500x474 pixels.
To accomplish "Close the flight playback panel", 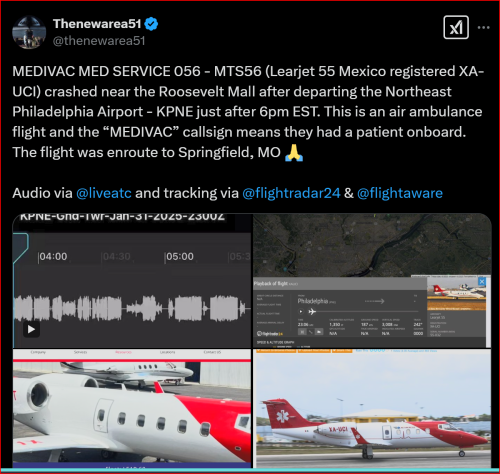I will click(482, 282).
